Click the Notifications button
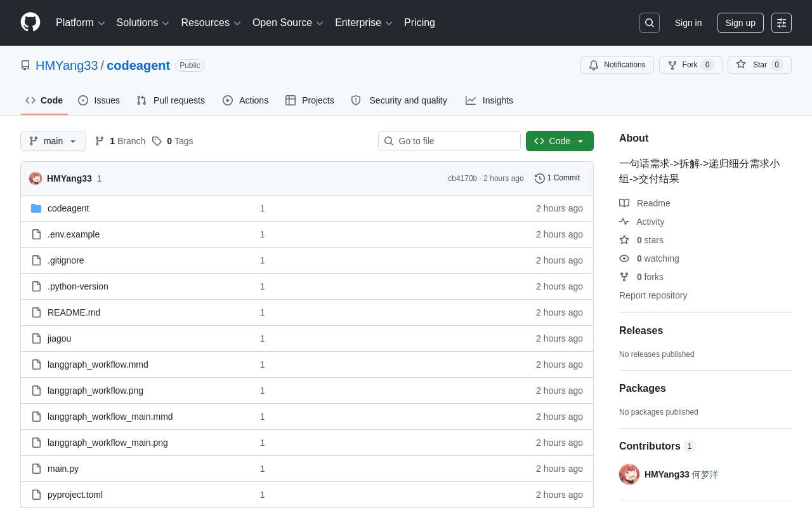 click(617, 65)
